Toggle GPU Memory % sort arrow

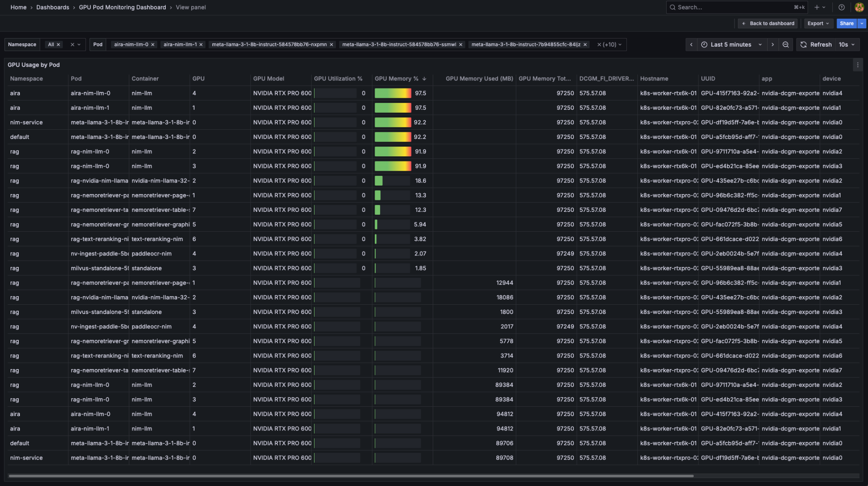[424, 79]
